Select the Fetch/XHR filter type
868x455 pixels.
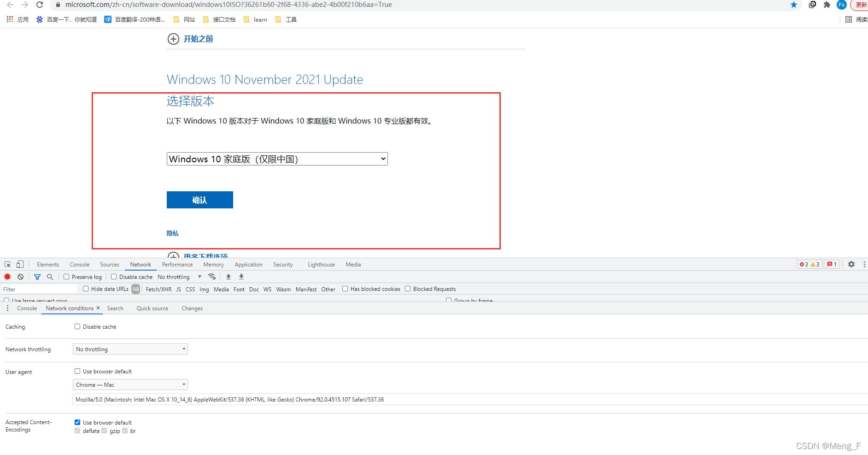[158, 290]
